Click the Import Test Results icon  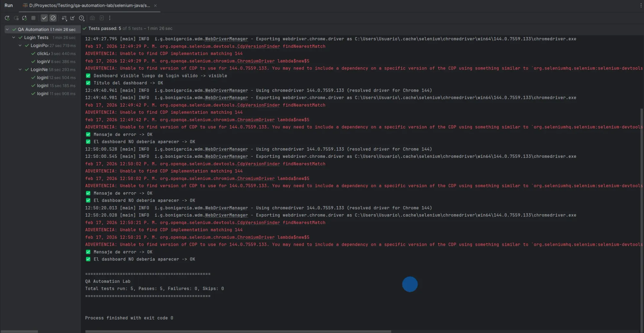pos(102,18)
